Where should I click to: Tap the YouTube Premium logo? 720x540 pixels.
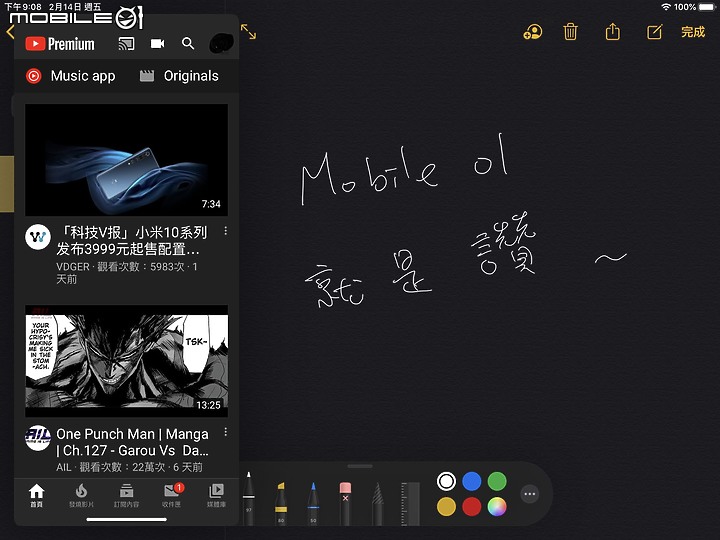(60, 44)
